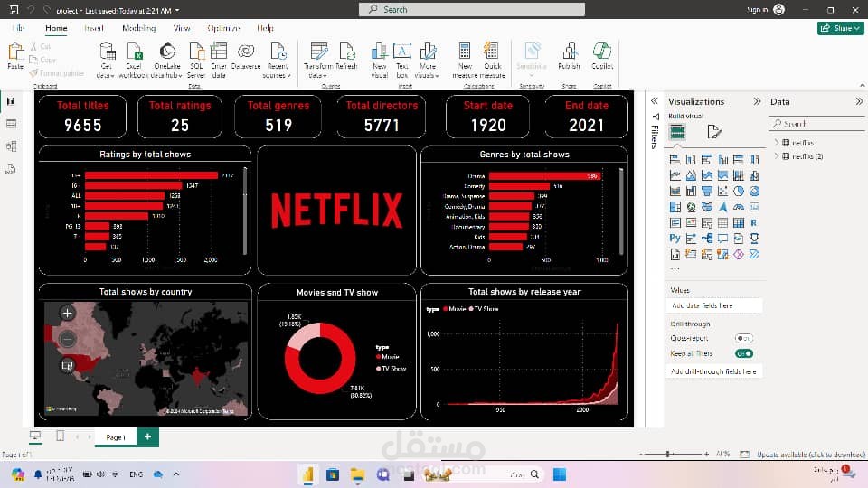Expand the netflix table fields
868x488 pixels.
pyautogui.click(x=777, y=143)
